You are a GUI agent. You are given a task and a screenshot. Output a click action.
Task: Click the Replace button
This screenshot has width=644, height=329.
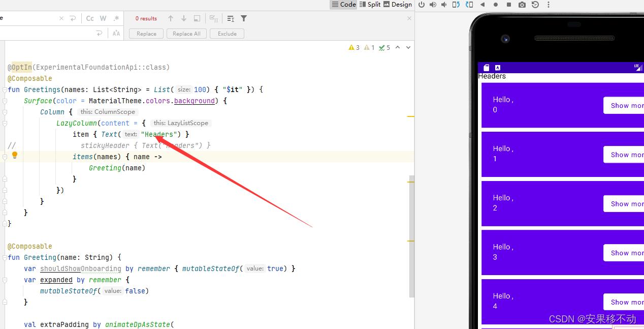coord(146,34)
